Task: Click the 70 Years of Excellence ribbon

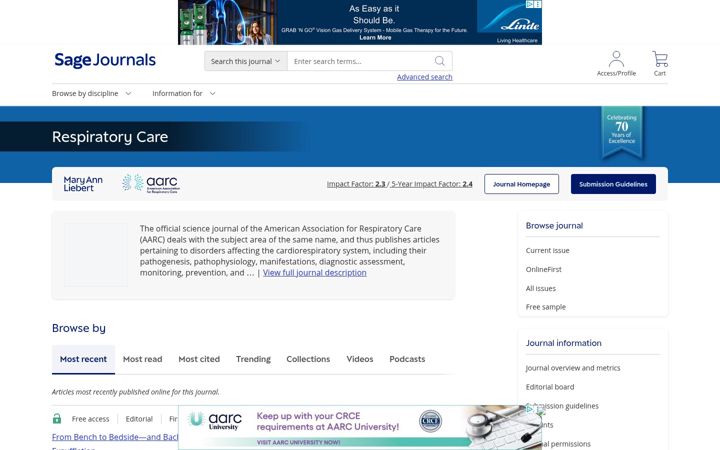Action: click(622, 132)
